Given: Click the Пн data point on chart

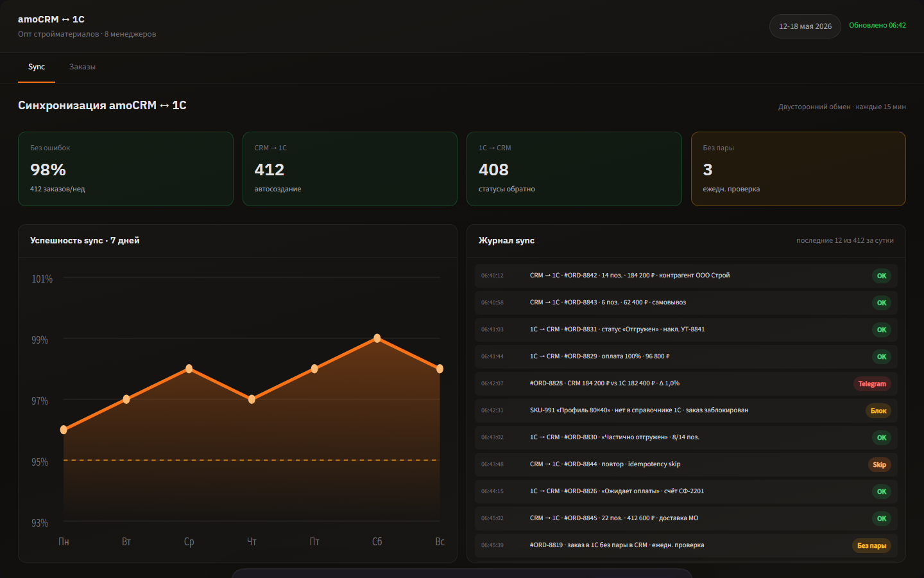Looking at the screenshot, I should (x=64, y=430).
